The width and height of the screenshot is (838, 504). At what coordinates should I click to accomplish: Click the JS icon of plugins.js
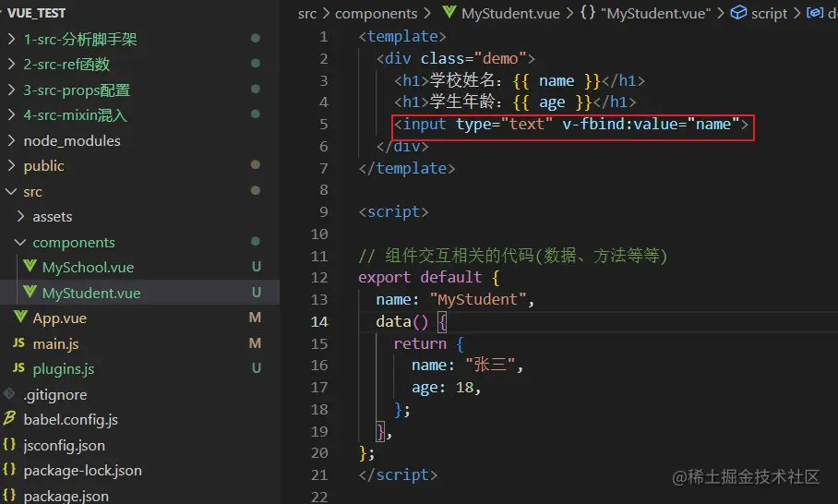pyautogui.click(x=18, y=368)
